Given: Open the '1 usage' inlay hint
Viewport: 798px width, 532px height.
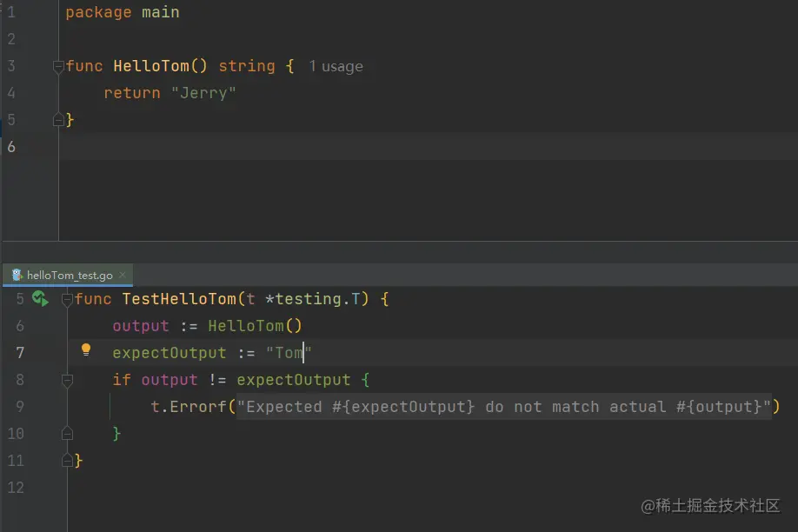Looking at the screenshot, I should pos(336,67).
